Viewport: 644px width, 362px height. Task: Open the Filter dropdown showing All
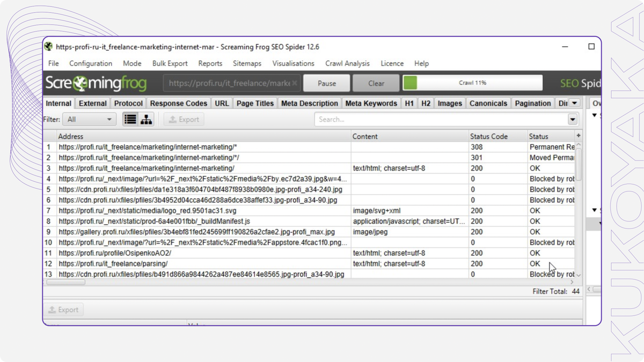pos(89,120)
